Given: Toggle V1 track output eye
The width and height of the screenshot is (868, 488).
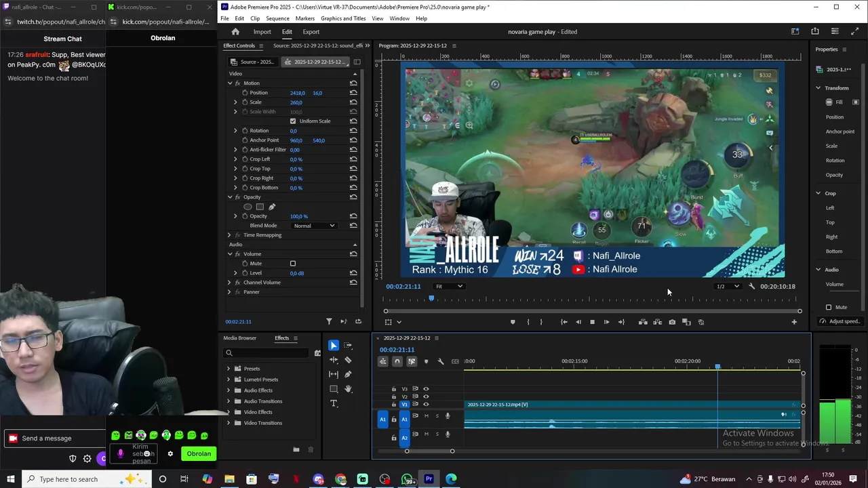Looking at the screenshot, I should click(x=426, y=405).
